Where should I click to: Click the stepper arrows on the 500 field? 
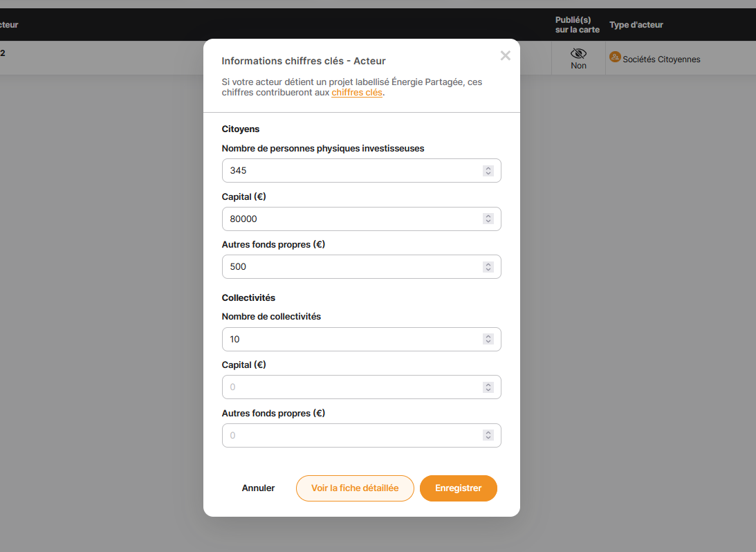click(488, 266)
